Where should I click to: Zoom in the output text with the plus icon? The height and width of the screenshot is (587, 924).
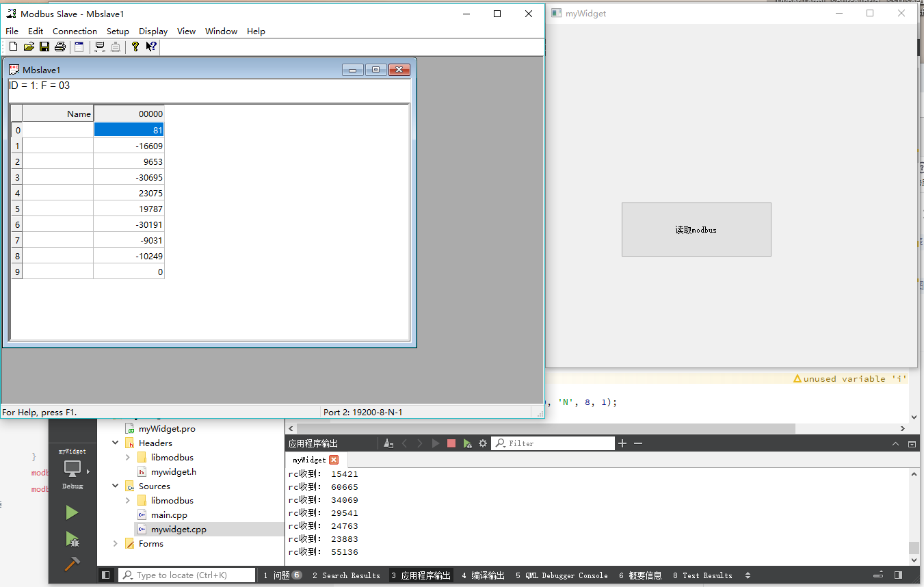tap(622, 443)
